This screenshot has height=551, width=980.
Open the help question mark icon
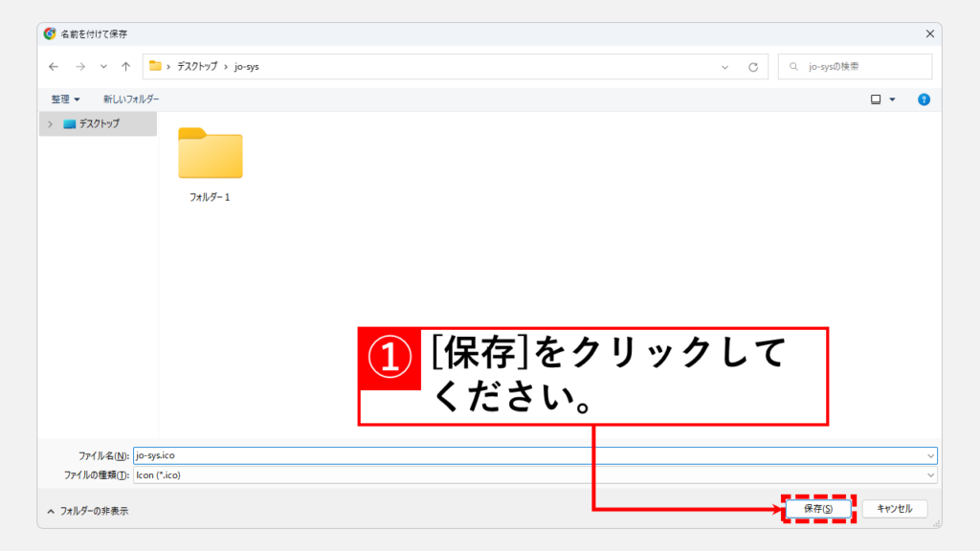point(924,99)
